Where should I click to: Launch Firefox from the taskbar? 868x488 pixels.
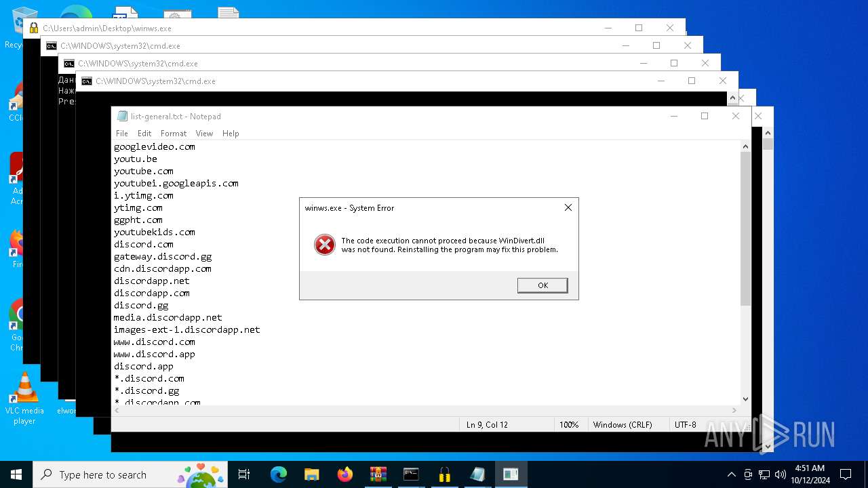[345, 474]
